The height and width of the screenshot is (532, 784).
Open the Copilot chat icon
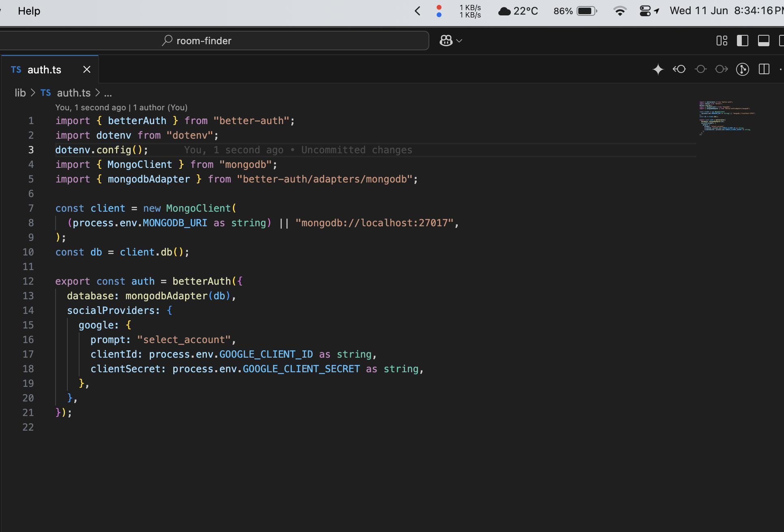click(x=446, y=41)
